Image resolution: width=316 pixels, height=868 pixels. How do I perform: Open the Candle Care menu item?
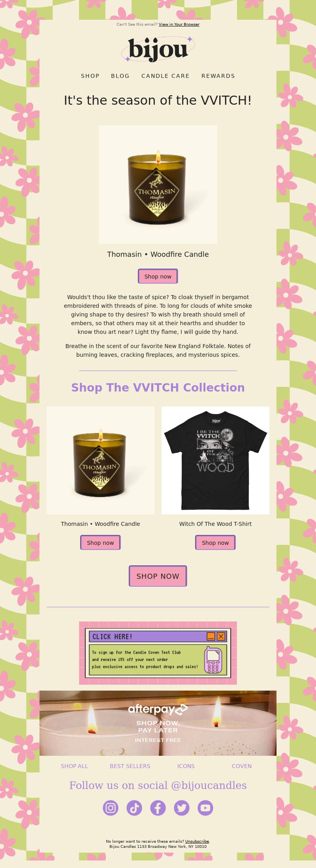(x=166, y=76)
